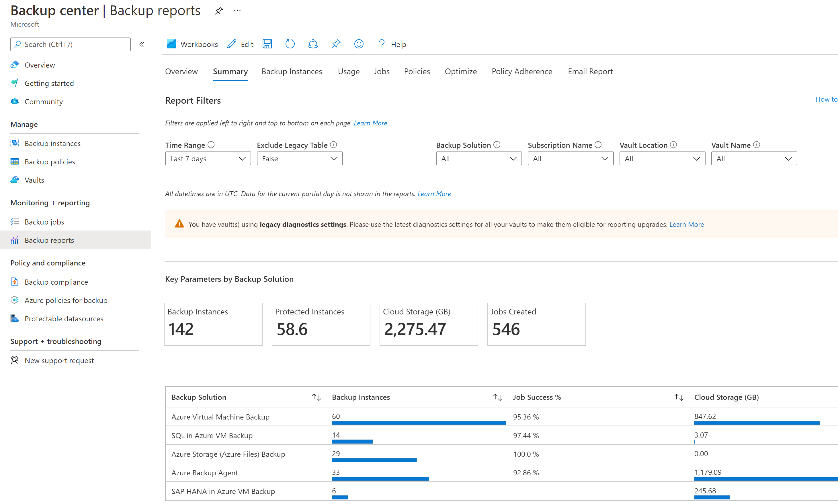Click the Subscription Name All dropdown
This screenshot has width=838, height=504.
(x=569, y=158)
